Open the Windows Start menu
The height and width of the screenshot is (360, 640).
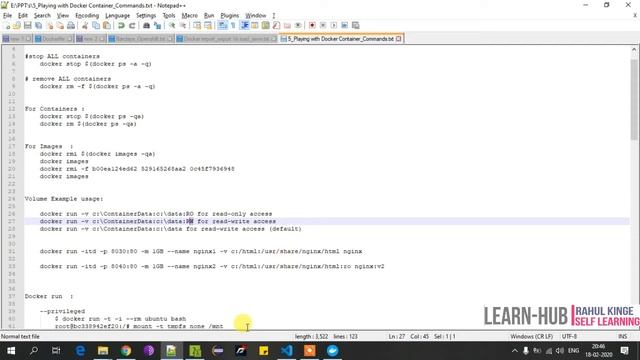click(11, 351)
